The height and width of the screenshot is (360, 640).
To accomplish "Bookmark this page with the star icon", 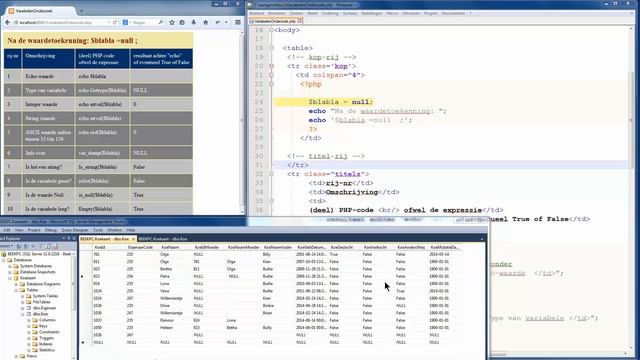I will [x=172, y=22].
